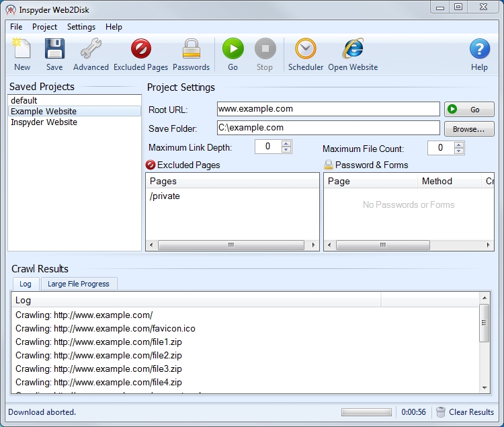Click left arrow of Excluded Pages scrollbar
Image resolution: width=504 pixels, height=427 pixels.
(x=151, y=245)
